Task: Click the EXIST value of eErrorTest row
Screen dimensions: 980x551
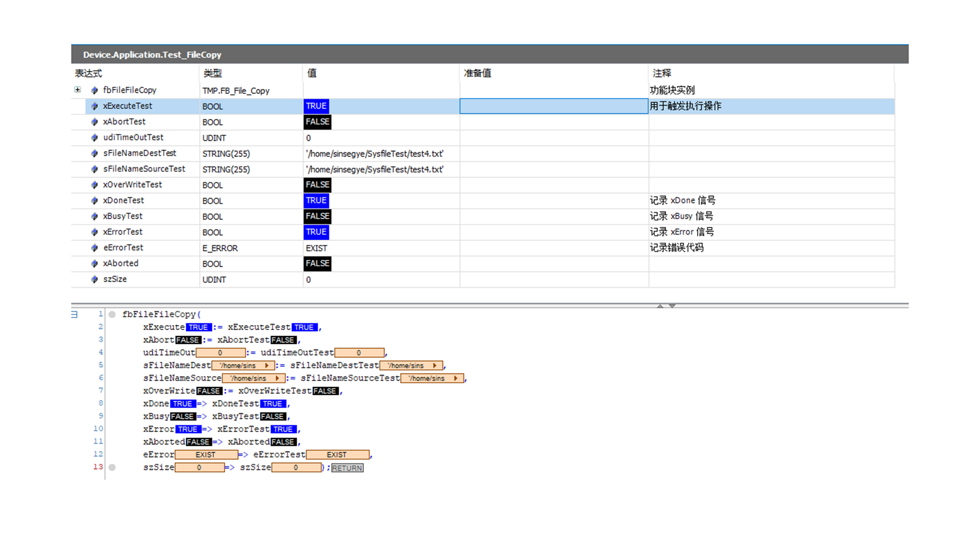Action: point(316,248)
